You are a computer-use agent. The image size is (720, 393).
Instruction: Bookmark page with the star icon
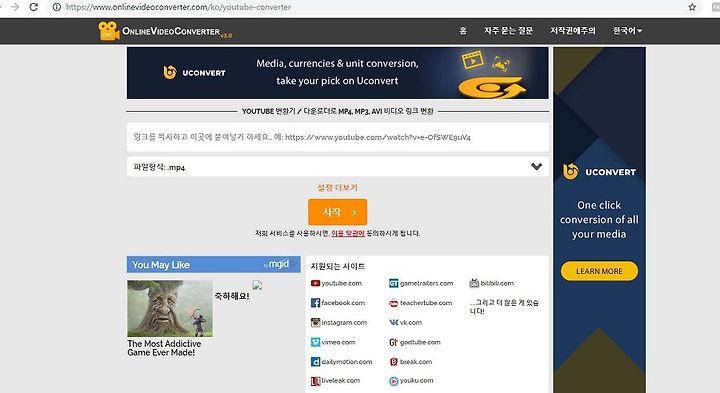click(692, 7)
